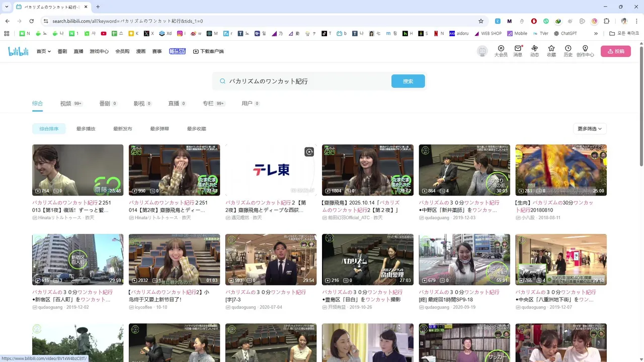Switch to the 影视 results tab

coord(143,104)
